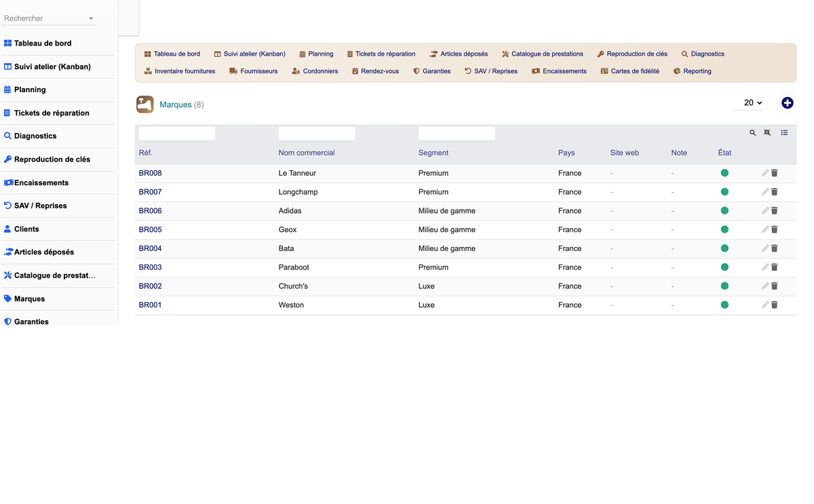814x504 pixels.
Task: Delete the Weston brand trash icon
Action: 775,305
